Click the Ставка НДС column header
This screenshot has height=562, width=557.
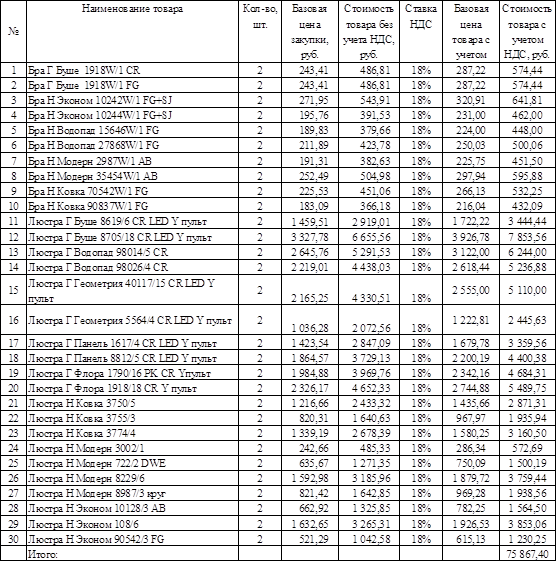421,32
